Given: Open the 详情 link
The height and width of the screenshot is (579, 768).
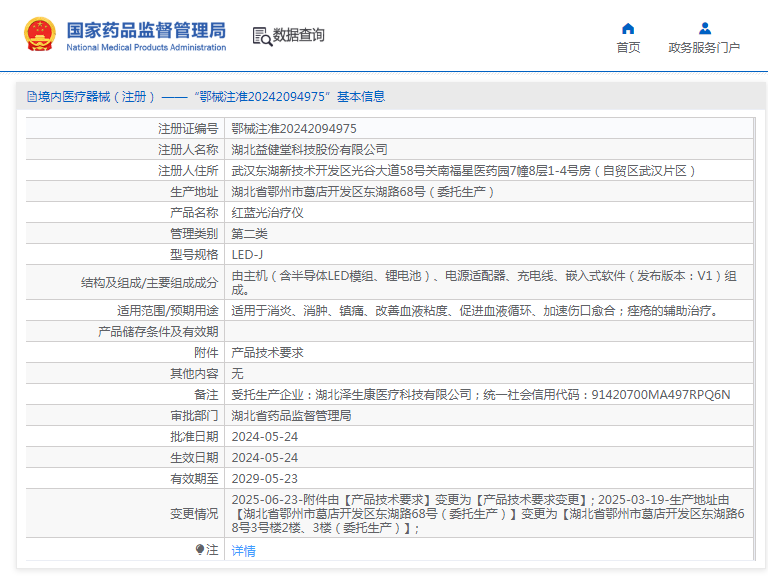Looking at the screenshot, I should point(243,550).
